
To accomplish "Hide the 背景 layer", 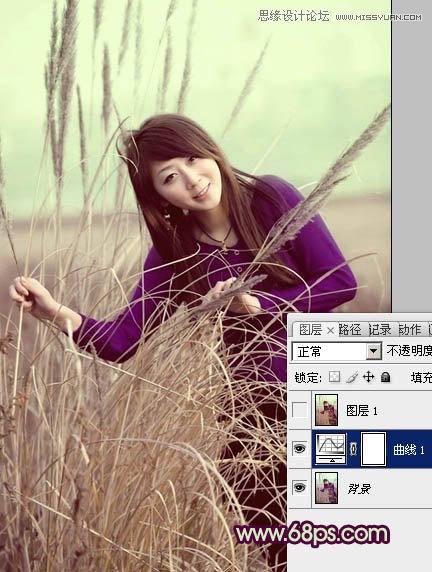I will (x=300, y=487).
